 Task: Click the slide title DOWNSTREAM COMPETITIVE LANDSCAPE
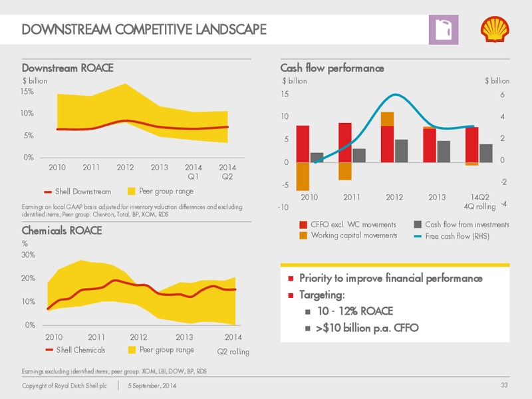click(144, 29)
